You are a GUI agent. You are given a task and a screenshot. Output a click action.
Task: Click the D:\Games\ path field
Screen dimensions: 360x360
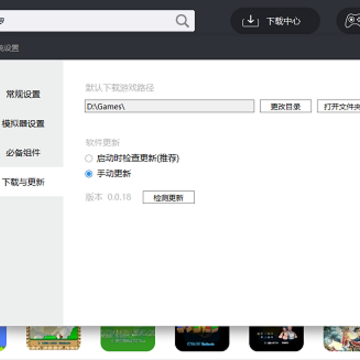pos(169,106)
